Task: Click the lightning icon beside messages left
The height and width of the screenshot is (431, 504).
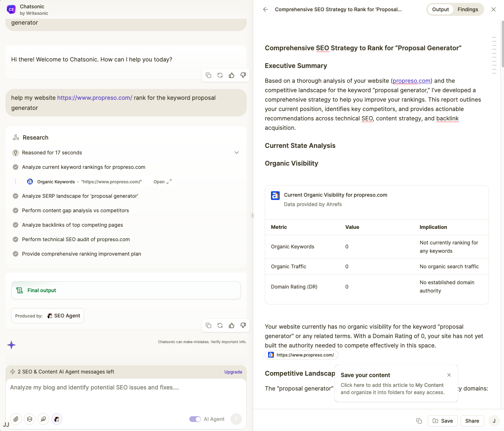Action: point(13,372)
